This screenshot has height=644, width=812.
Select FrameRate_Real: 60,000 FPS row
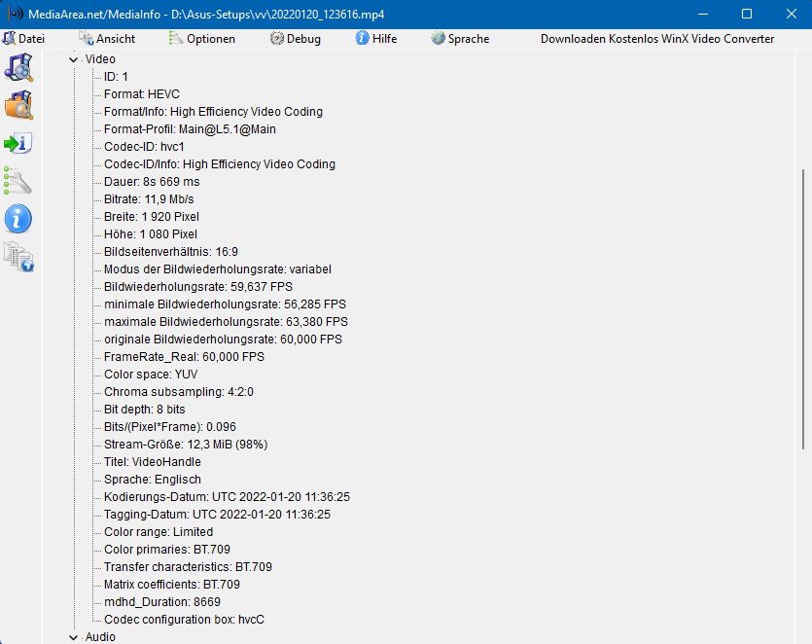coord(184,357)
